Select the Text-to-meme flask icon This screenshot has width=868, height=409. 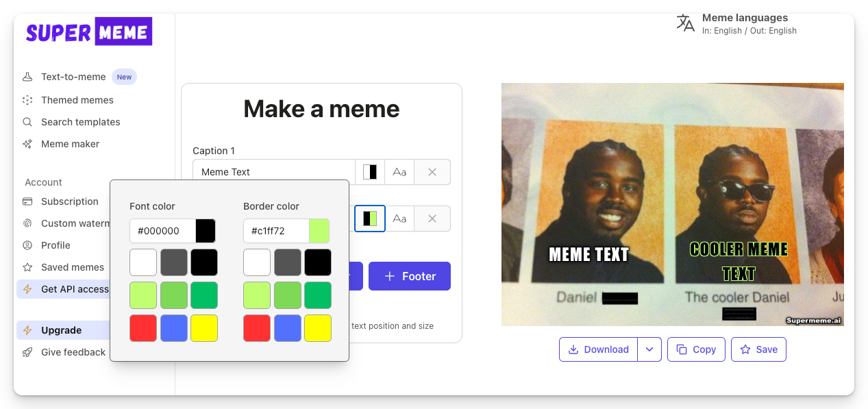pyautogui.click(x=26, y=77)
